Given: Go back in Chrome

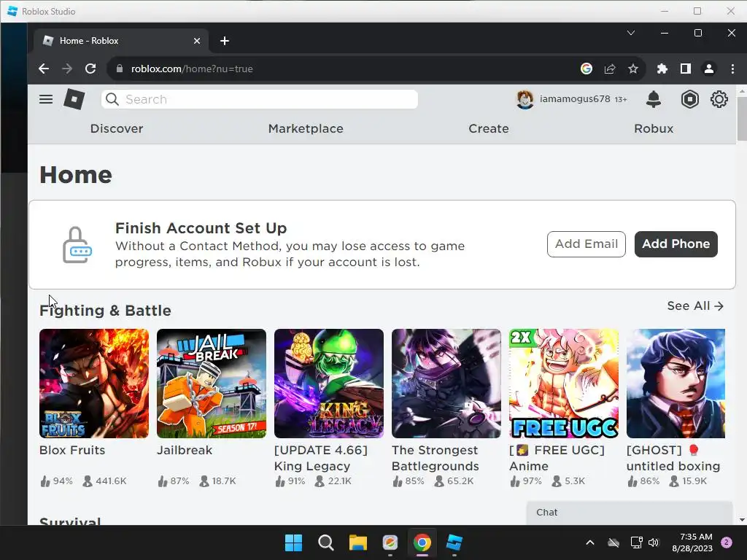Looking at the screenshot, I should point(44,69).
